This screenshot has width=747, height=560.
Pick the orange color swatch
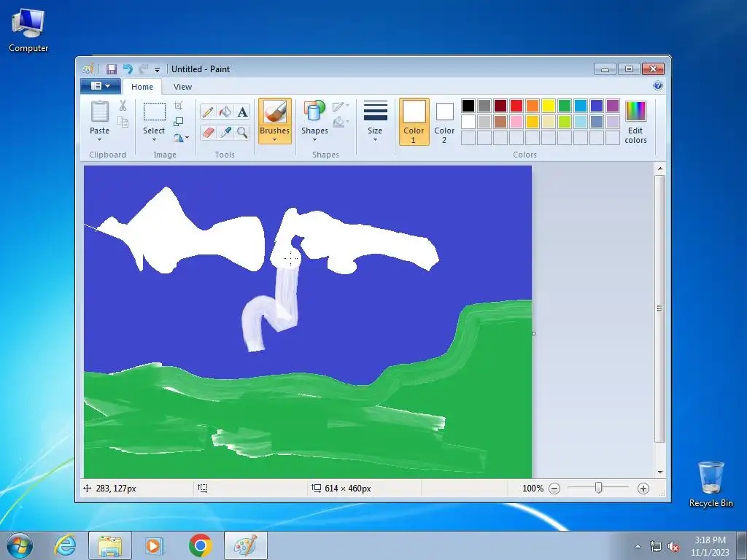(533, 106)
